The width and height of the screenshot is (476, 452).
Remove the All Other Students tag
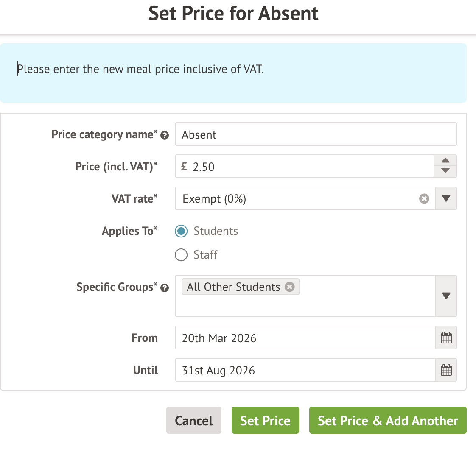tap(290, 287)
